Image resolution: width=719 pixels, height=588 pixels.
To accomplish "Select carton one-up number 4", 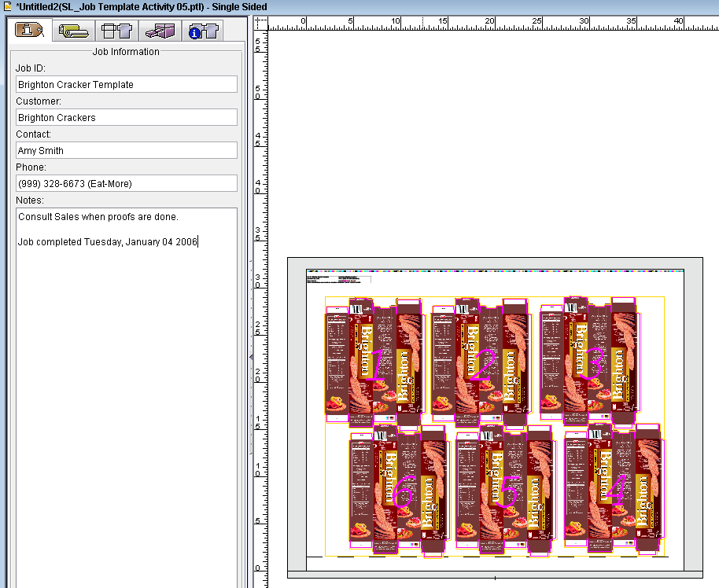I will 614,488.
